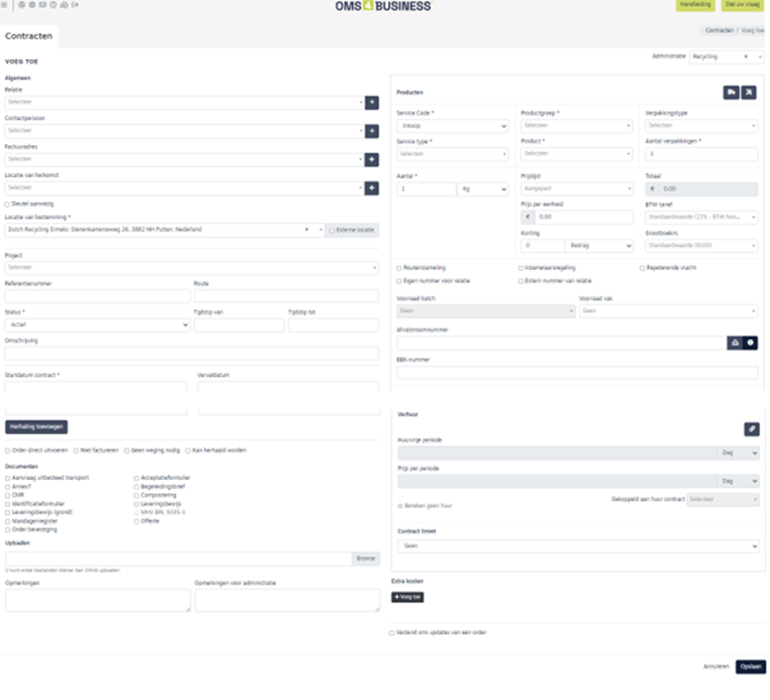Tick the Routeinzameling checkbox
The width and height of the screenshot is (770, 700).
(x=399, y=268)
